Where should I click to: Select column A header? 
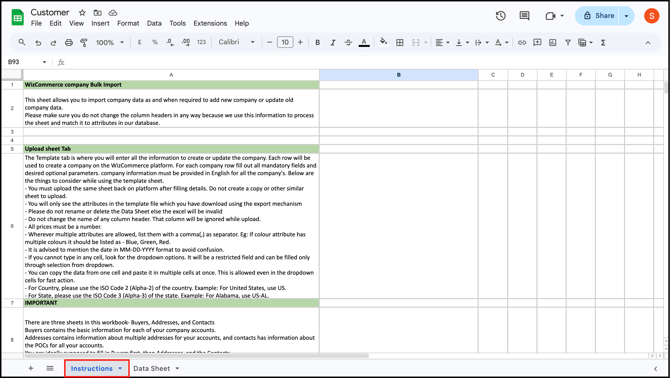pyautogui.click(x=171, y=75)
